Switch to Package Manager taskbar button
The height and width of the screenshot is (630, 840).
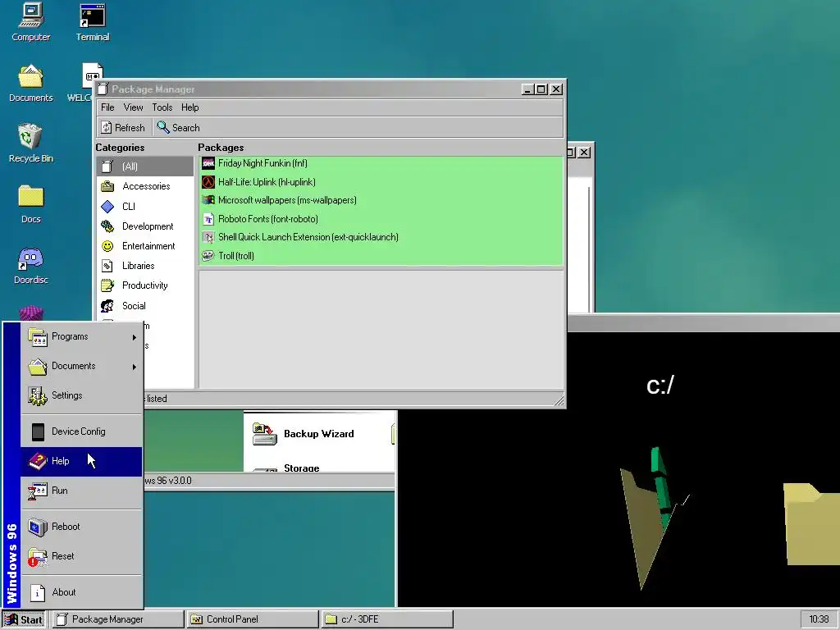[x=118, y=619]
